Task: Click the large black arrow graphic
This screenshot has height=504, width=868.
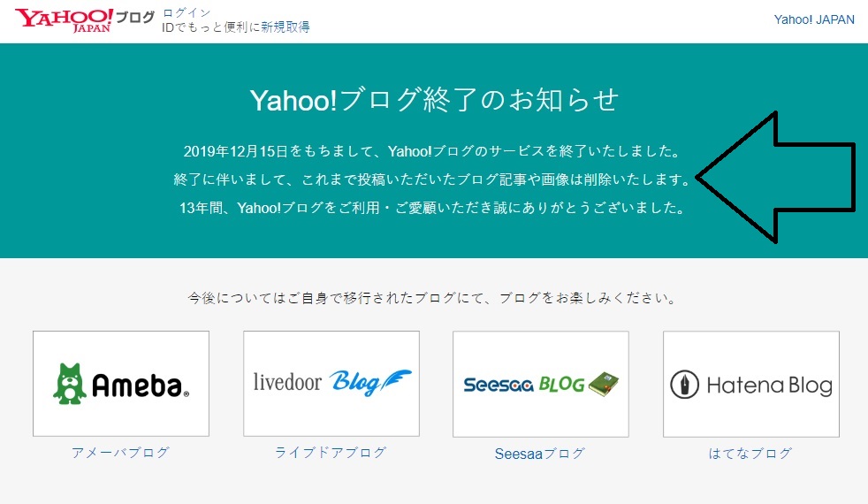Action: (x=775, y=177)
